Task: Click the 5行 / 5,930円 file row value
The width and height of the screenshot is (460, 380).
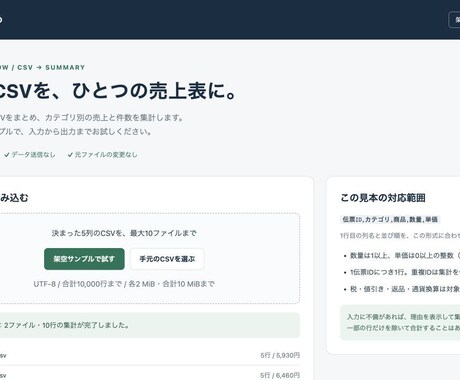Action: point(280,355)
